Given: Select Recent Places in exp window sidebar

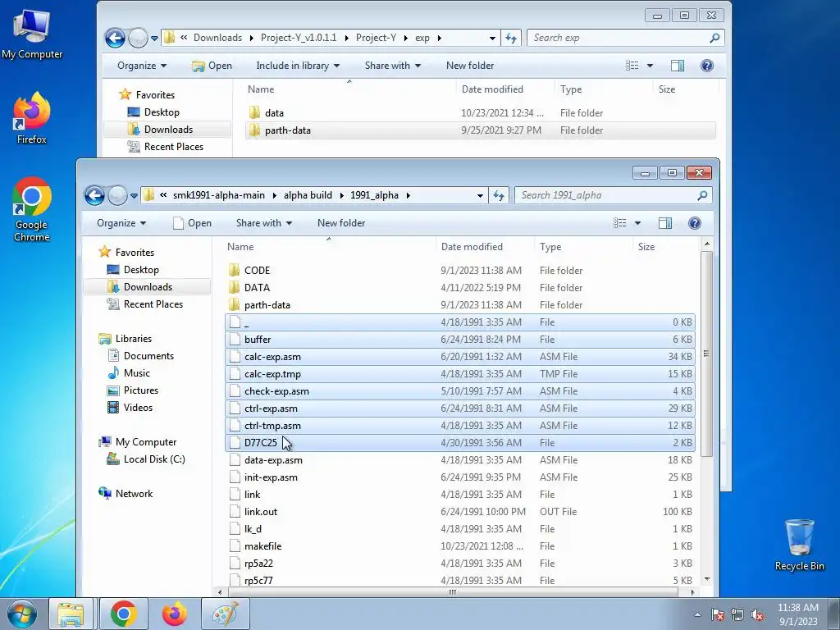Looking at the screenshot, I should tap(166, 147).
